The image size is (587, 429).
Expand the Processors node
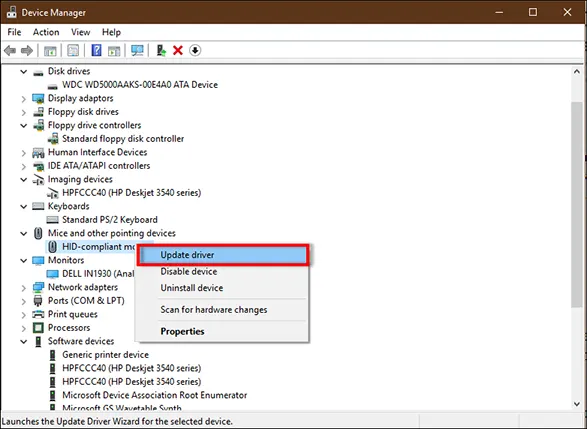24,328
